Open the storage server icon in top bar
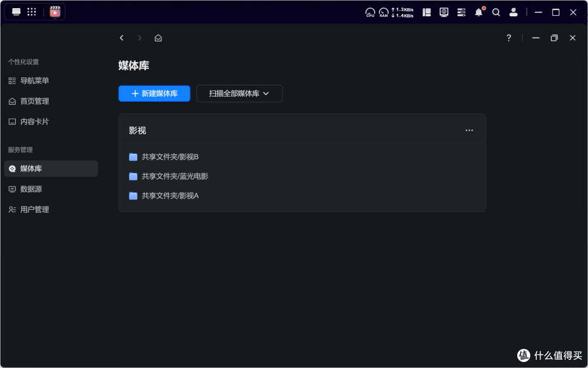 461,13
